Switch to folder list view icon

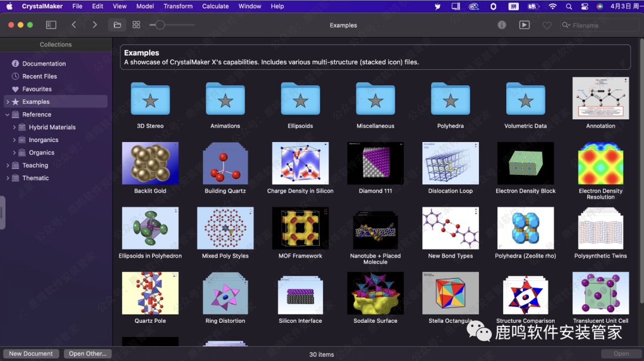[117, 25]
